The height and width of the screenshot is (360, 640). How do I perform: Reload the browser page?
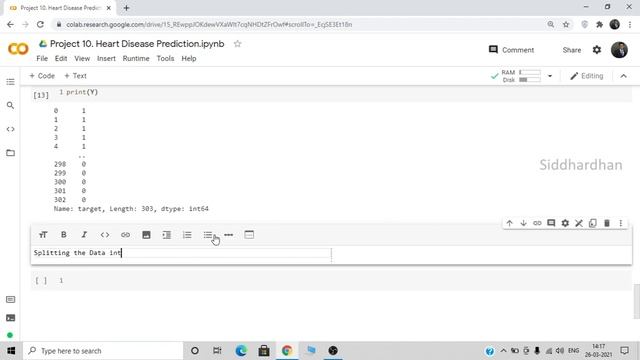(40, 24)
